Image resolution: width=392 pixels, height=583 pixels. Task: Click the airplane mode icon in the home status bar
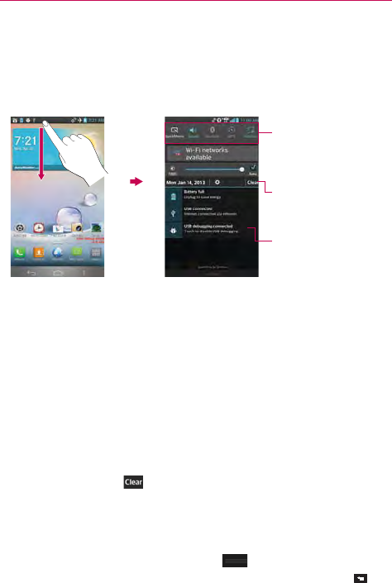[79, 120]
